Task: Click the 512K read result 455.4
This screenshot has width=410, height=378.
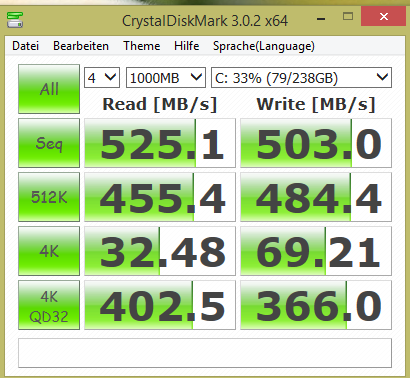Action: click(160, 197)
